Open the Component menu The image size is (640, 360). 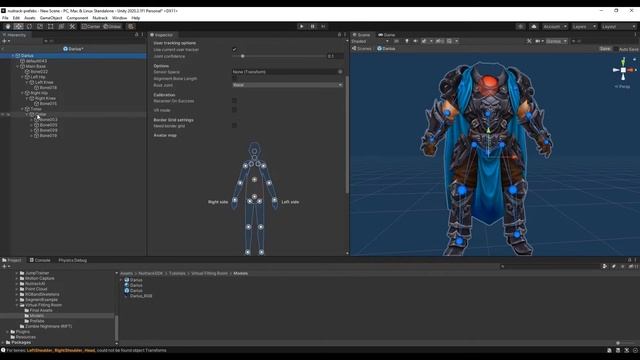coord(77,18)
